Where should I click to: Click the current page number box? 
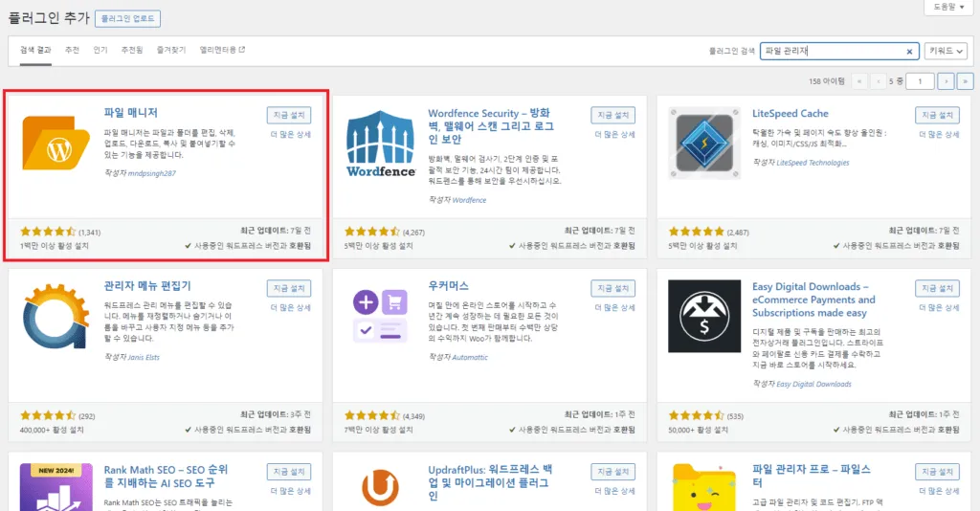[920, 81]
